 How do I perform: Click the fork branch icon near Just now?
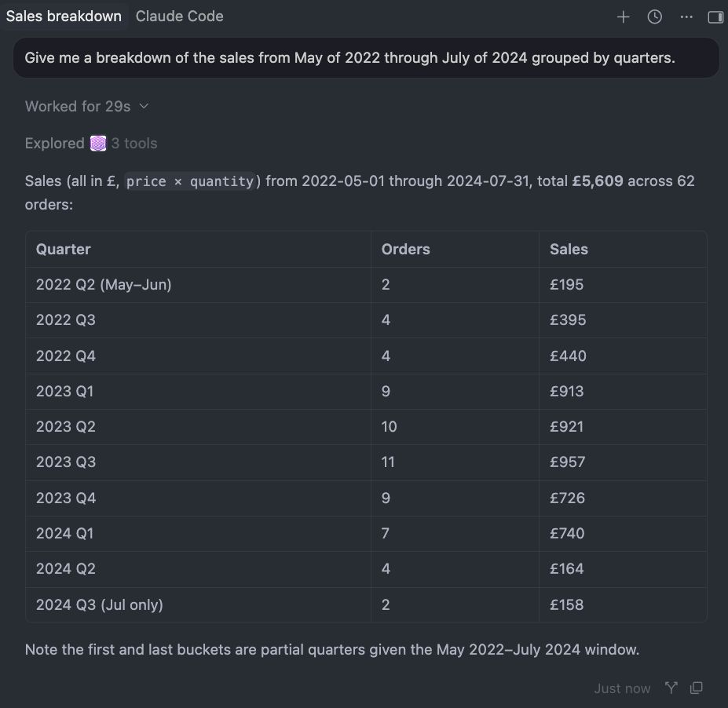671,688
